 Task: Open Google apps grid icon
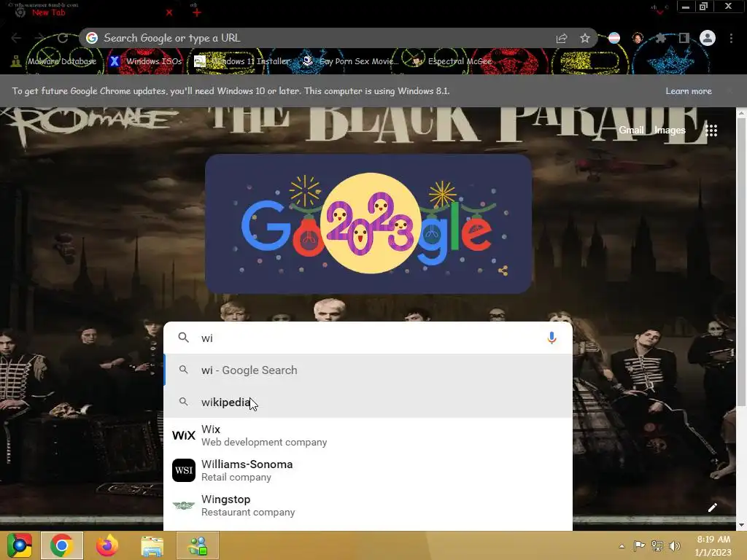tap(711, 131)
